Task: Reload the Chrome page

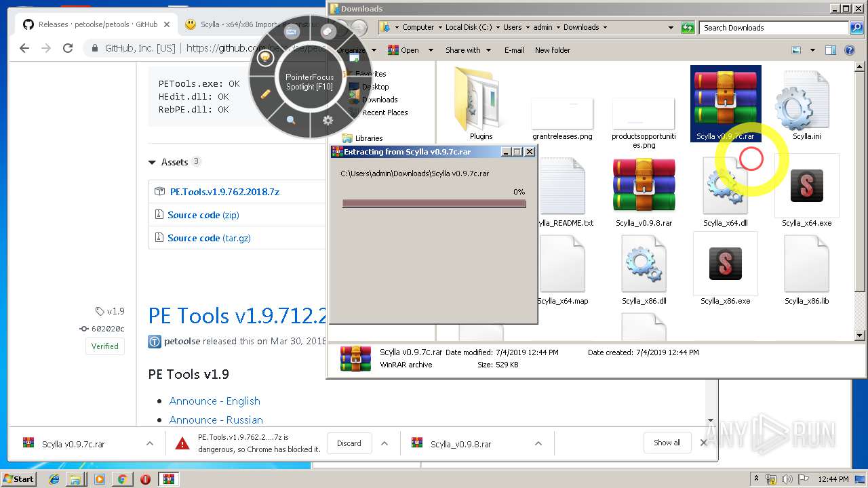Action: (68, 48)
